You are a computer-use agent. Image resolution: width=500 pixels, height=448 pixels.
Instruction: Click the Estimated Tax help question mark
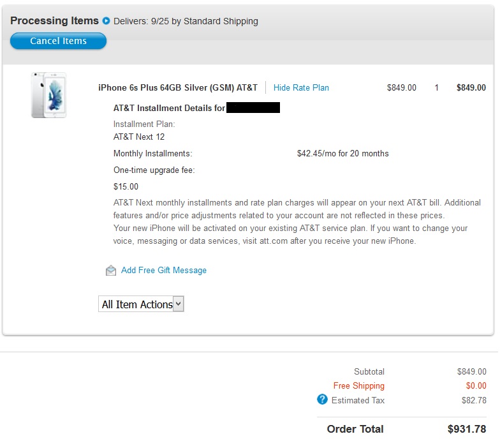(x=322, y=399)
